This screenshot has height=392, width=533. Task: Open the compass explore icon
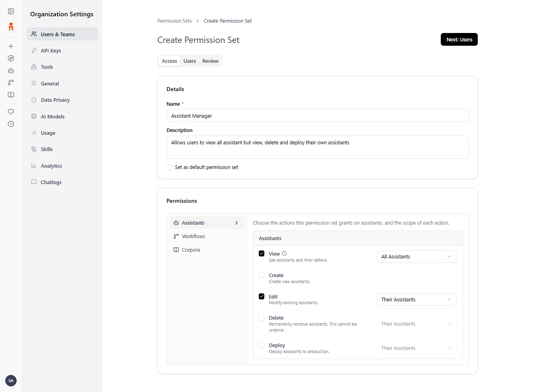11,58
